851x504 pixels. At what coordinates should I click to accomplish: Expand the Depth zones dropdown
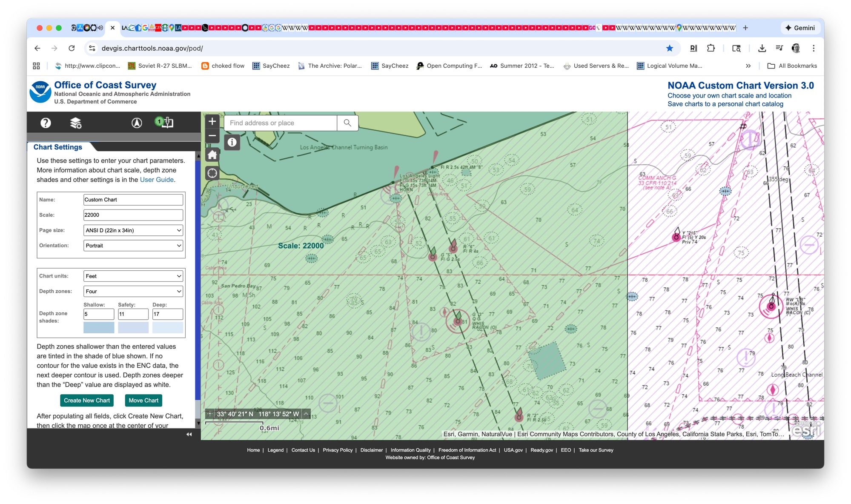click(133, 292)
